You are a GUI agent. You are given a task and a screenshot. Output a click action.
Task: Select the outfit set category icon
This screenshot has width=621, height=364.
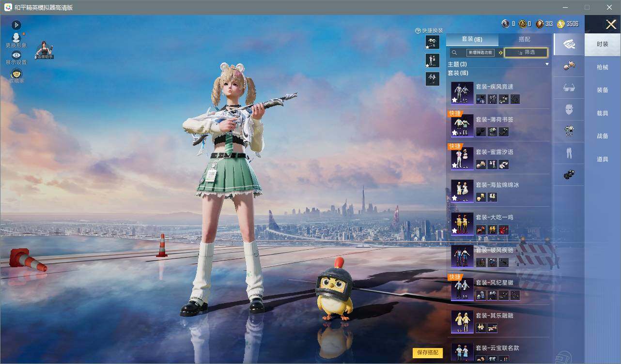tap(569, 45)
